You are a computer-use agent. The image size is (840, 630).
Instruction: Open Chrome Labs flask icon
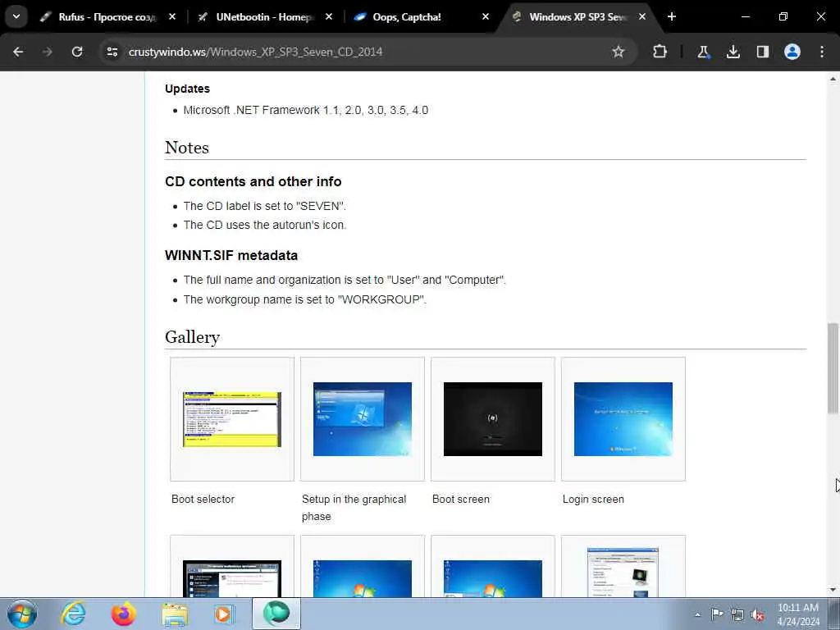point(703,52)
